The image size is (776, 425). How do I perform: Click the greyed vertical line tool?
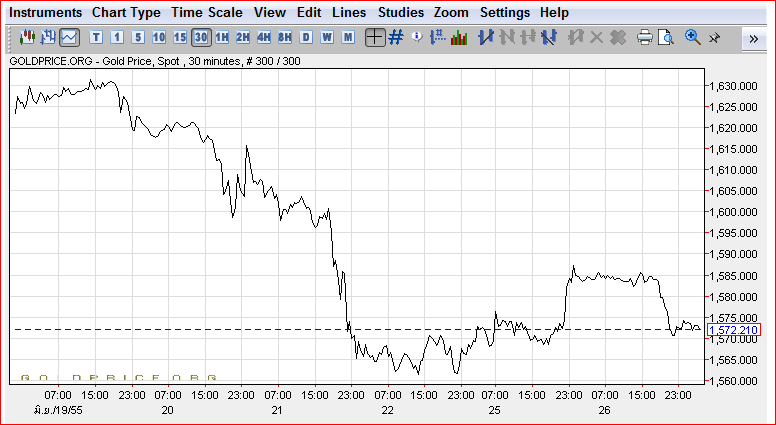point(507,37)
